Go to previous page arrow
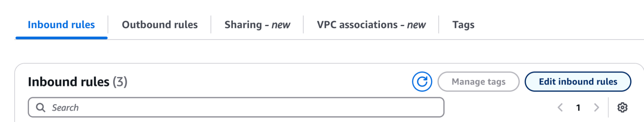Image resolution: width=644 pixels, height=122 pixels. [x=560, y=107]
